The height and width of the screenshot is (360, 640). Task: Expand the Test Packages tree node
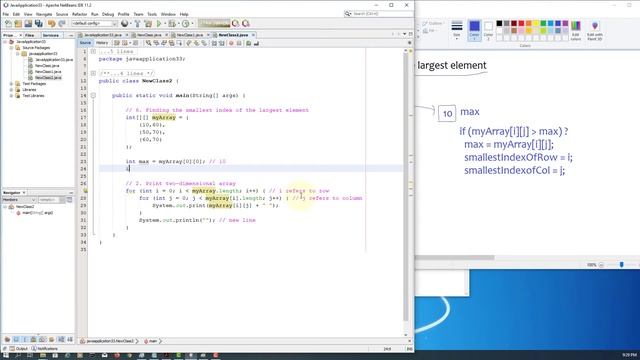(x=11, y=84)
